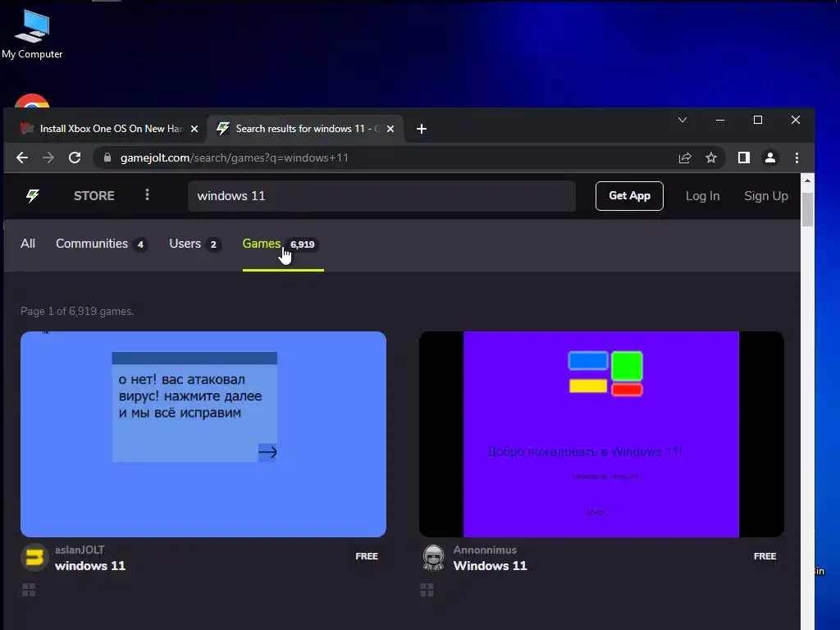Select the Search results for windows 11 tab
Viewport: 840px width, 630px height.
(305, 129)
